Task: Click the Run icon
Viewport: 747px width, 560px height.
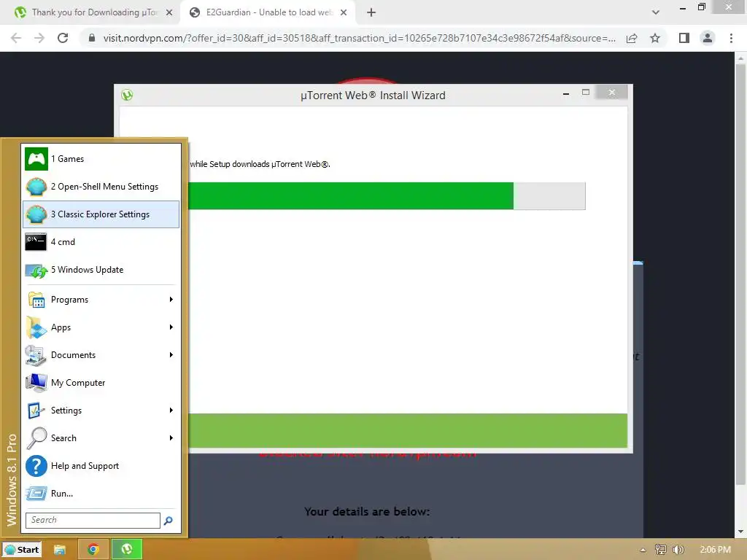Action: 36,494
